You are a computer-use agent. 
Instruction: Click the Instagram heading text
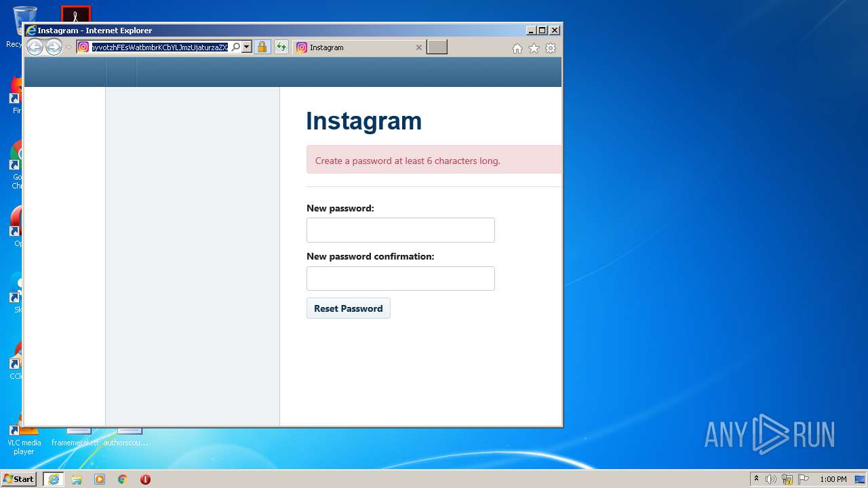[x=364, y=121]
